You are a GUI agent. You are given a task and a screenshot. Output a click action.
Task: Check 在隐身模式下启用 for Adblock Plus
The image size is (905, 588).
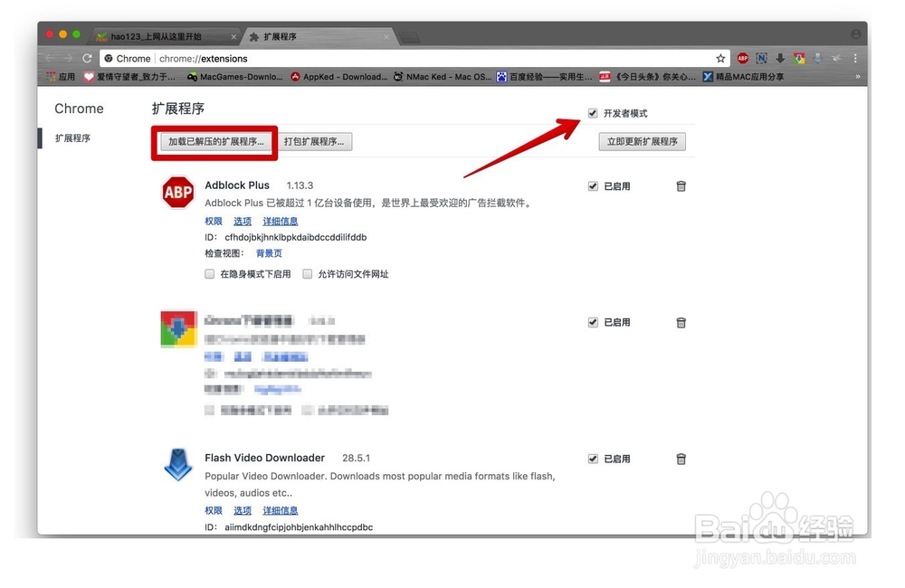[210, 274]
